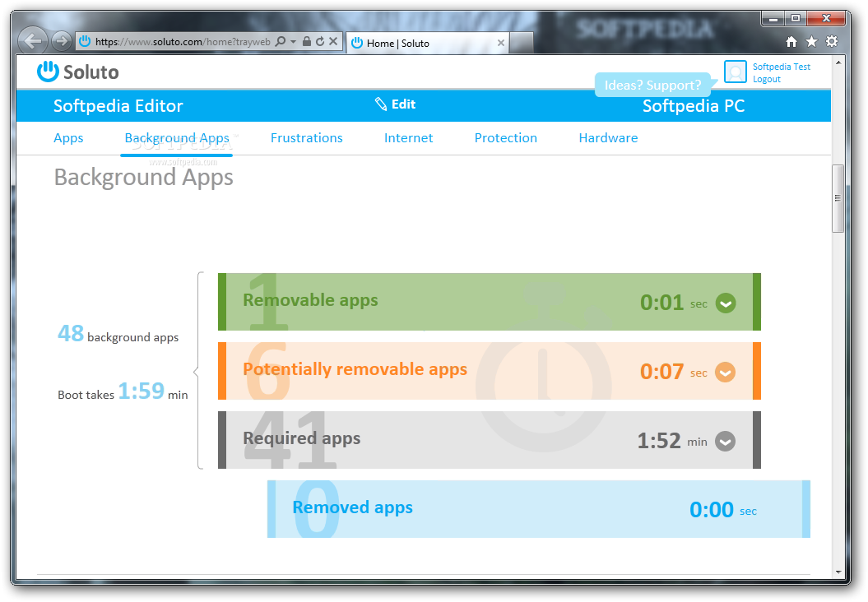Click the Refresh icon in the address bar

320,41
